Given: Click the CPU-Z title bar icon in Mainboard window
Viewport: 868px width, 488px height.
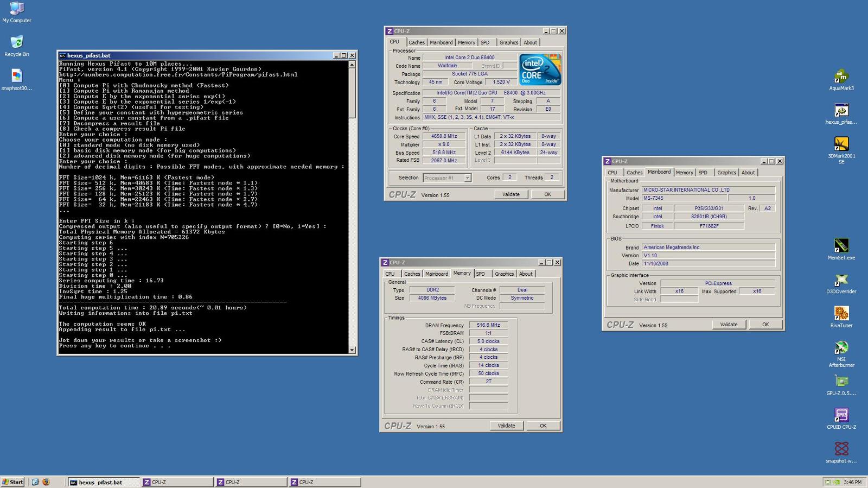Looking at the screenshot, I should point(608,161).
